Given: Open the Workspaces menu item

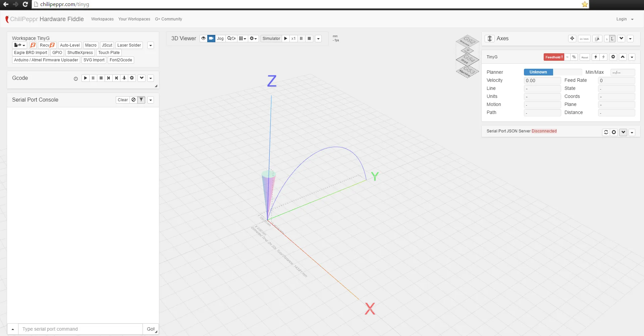Looking at the screenshot, I should [102, 19].
